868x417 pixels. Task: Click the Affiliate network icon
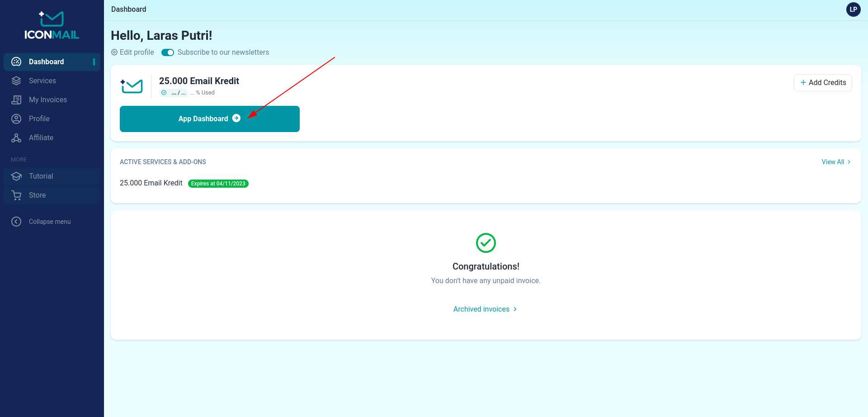pos(16,138)
